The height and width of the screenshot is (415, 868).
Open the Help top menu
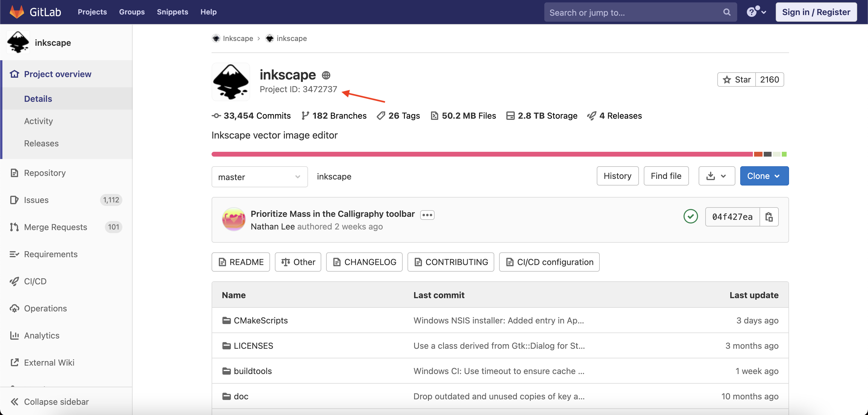[209, 12]
